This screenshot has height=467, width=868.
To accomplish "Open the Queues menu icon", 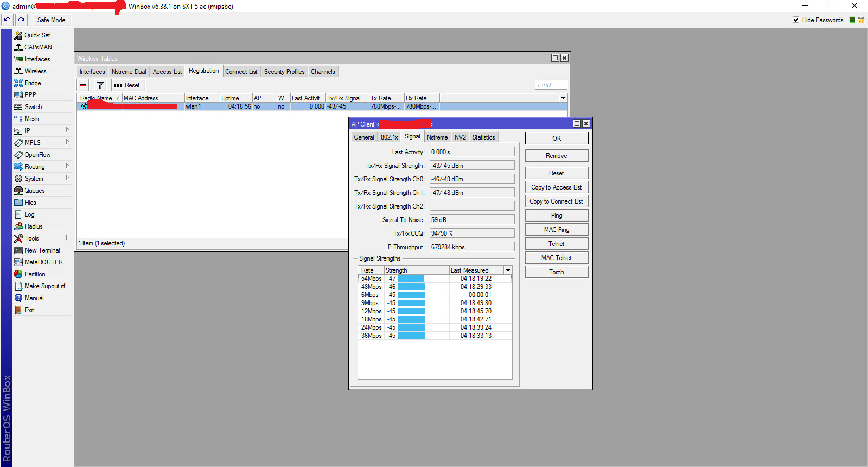I will click(18, 191).
